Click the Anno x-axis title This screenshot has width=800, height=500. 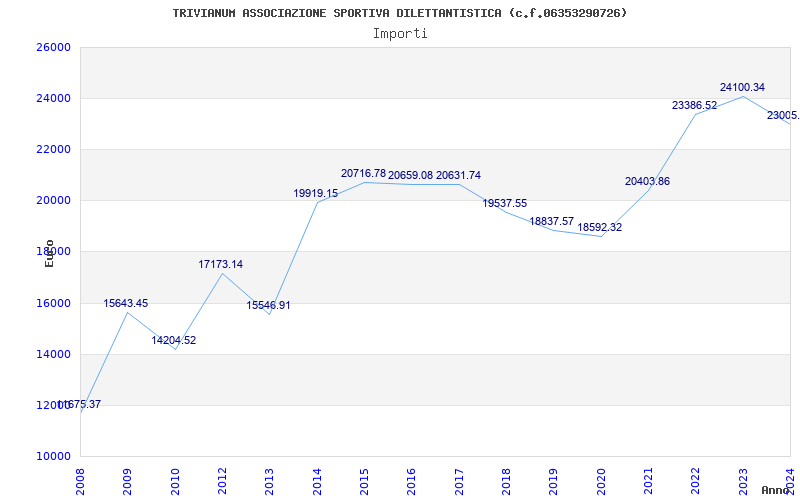point(776,491)
